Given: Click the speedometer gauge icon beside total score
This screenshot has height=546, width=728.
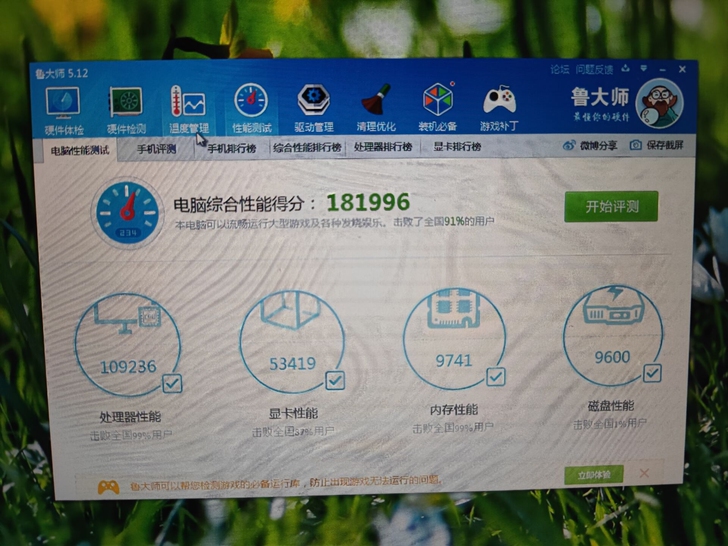Looking at the screenshot, I should click(127, 213).
